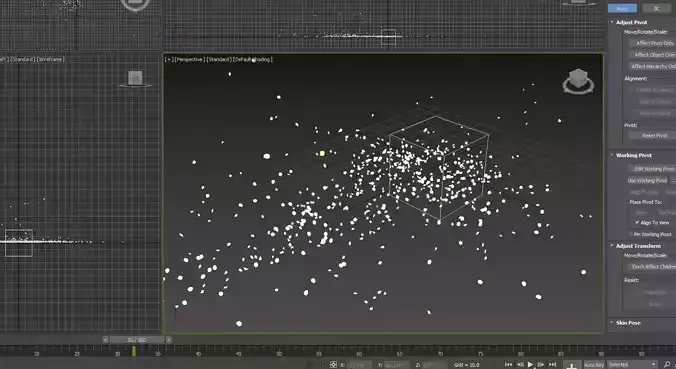Viewport: 676px width, 369px height.
Task: Click the Previous Frame button
Action: [520, 365]
